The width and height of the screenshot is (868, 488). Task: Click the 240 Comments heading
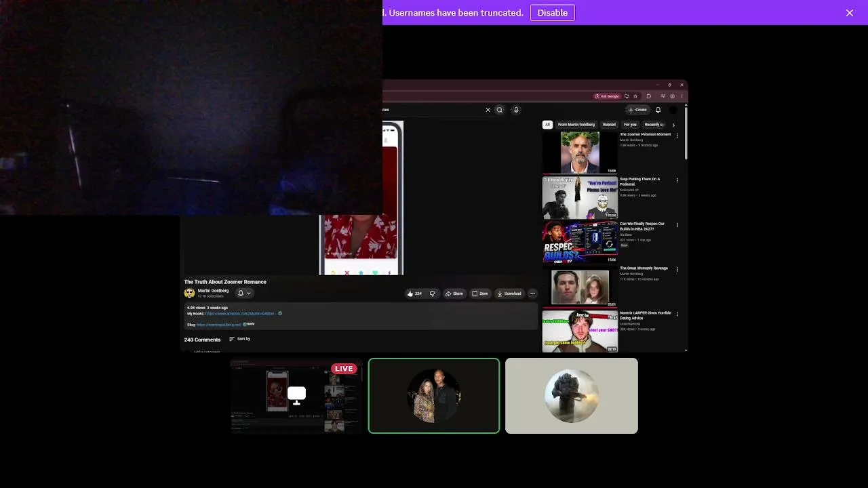coord(202,340)
